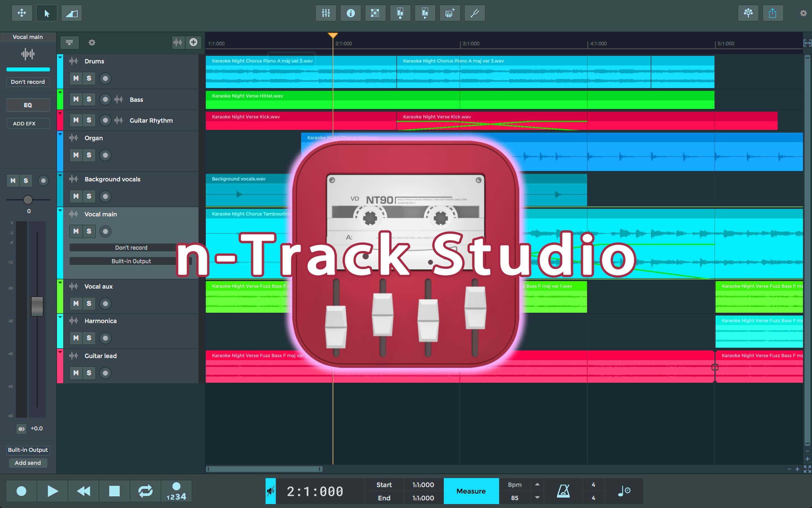Open the mixer view icon
Viewport: 812px width, 508px height.
pyautogui.click(x=326, y=13)
